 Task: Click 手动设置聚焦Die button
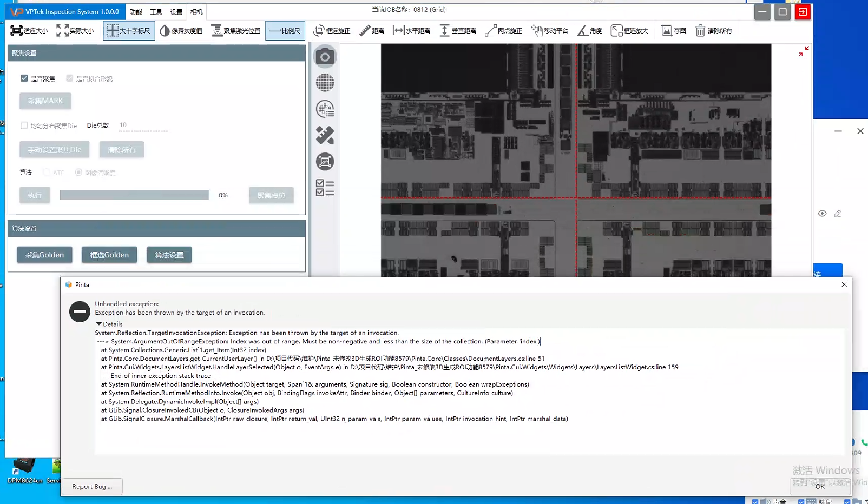pos(55,150)
